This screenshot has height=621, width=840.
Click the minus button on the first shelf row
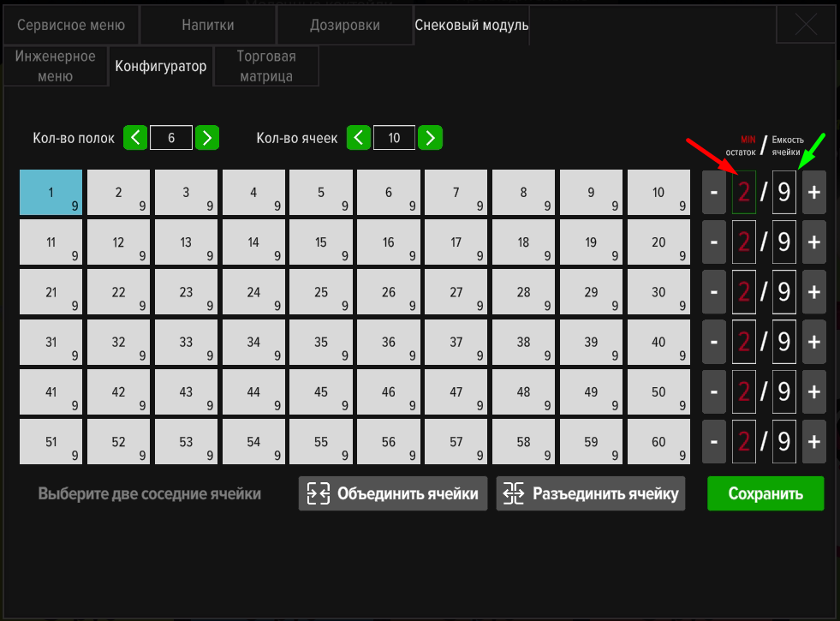[714, 193]
